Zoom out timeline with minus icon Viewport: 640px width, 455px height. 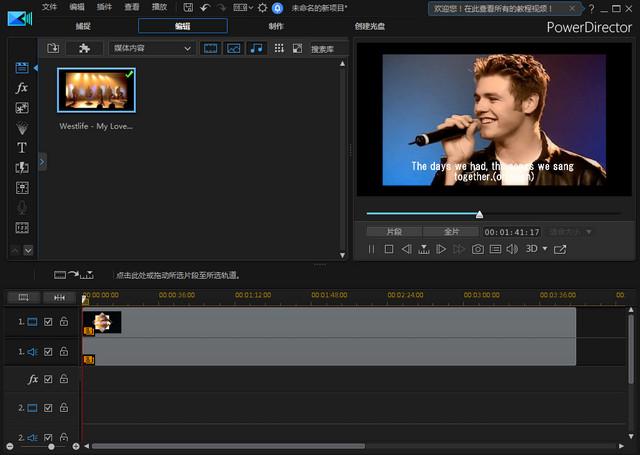click(x=10, y=446)
